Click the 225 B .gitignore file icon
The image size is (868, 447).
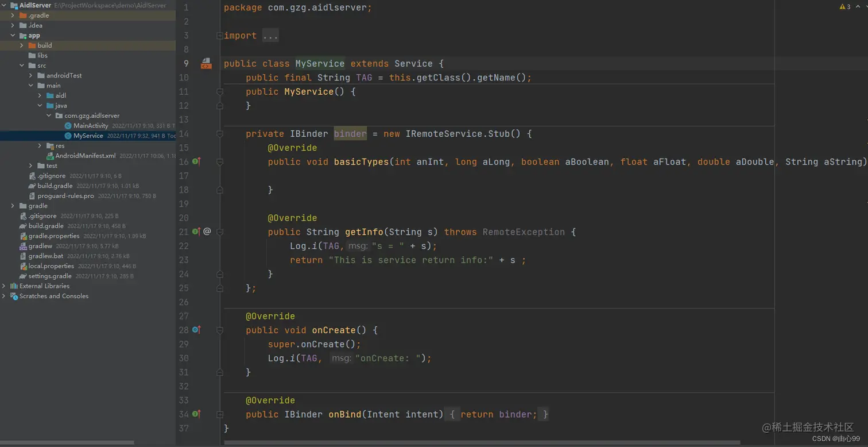pos(23,216)
